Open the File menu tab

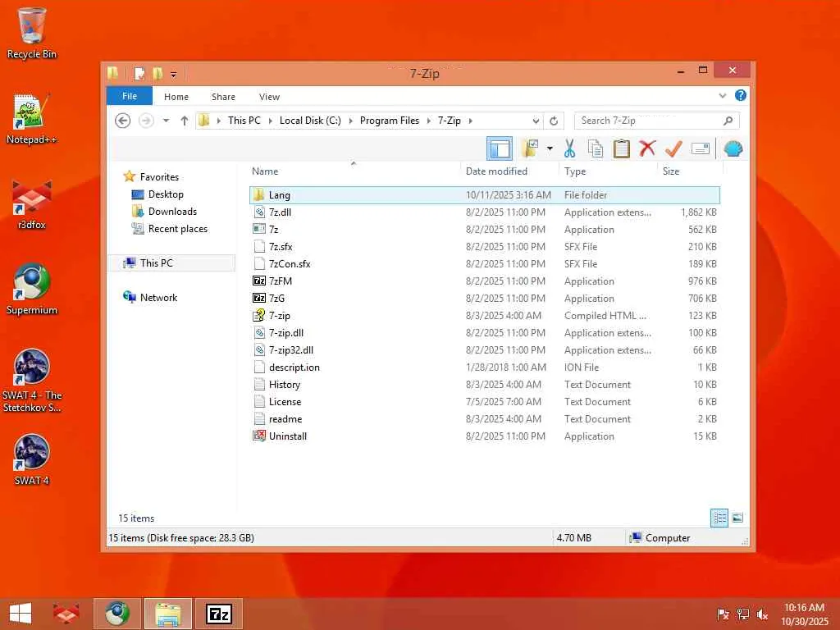coord(130,96)
